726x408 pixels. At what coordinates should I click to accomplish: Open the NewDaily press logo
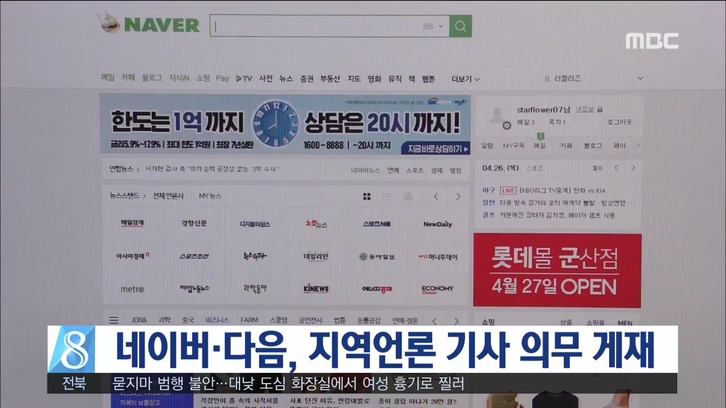coord(438,224)
